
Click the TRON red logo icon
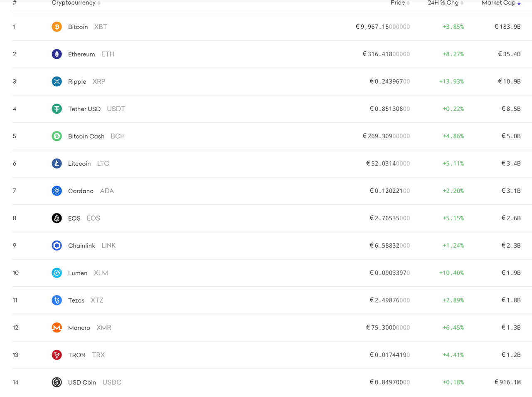point(57,355)
